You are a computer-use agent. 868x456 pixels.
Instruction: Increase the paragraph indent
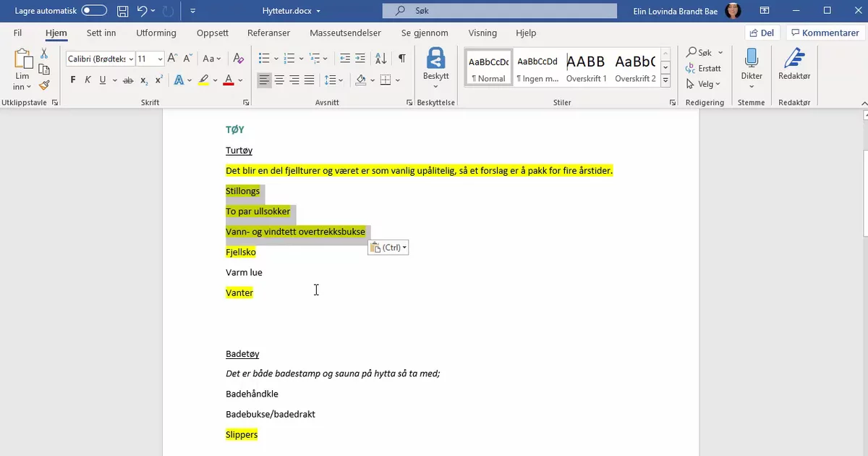click(x=361, y=59)
